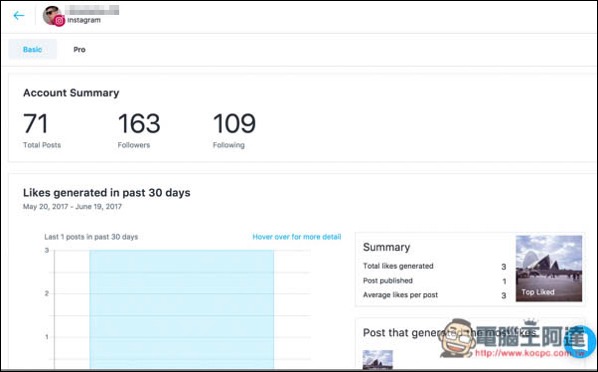Go back using the blue arrow
Image resolution: width=598 pixels, height=372 pixels.
click(x=18, y=15)
